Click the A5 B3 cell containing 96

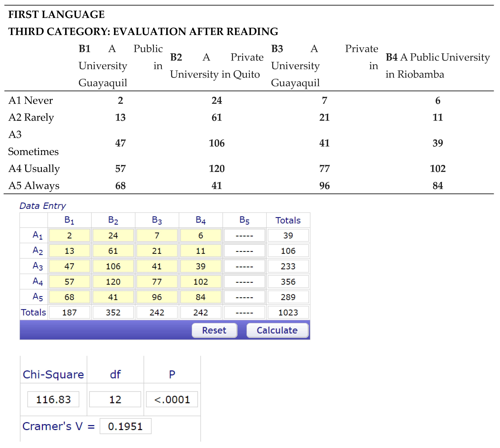coord(157,297)
